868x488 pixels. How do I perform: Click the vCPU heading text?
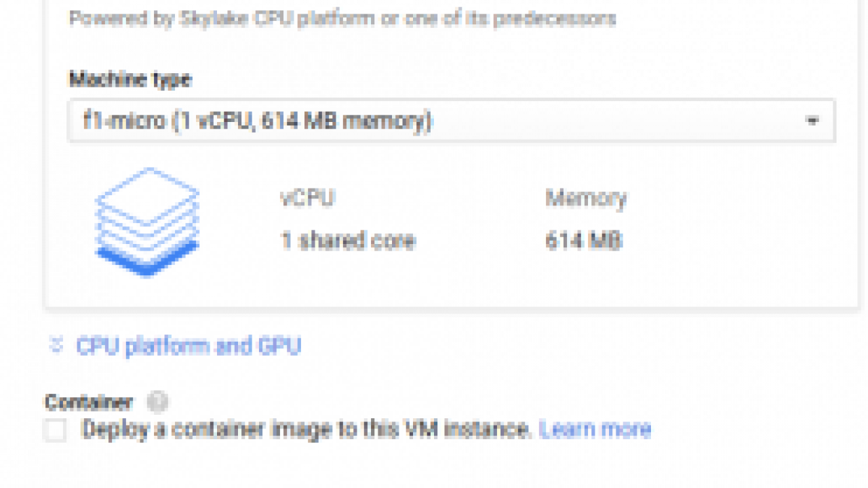(307, 198)
